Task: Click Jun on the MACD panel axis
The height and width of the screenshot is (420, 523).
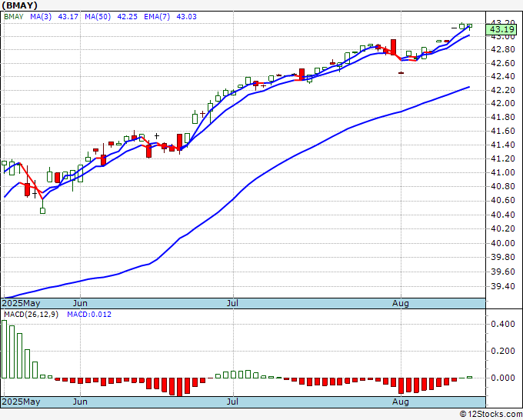Action: click(80, 402)
